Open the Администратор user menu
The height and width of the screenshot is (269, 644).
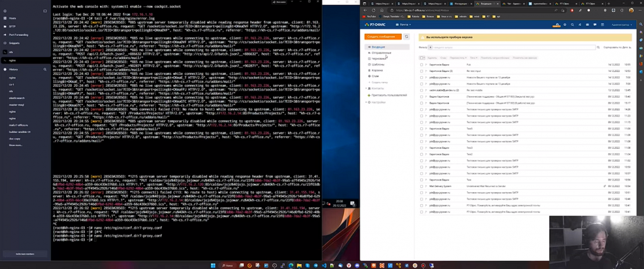[622, 25]
